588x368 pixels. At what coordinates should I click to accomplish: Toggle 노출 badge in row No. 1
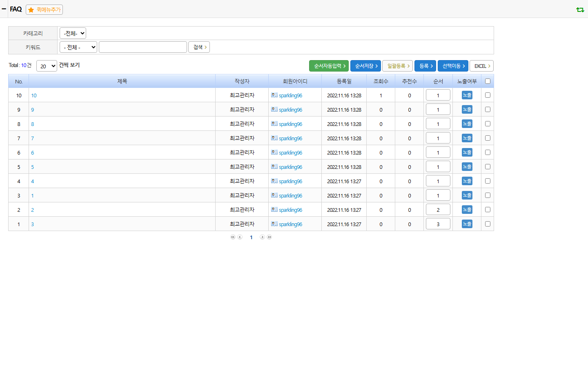click(467, 224)
